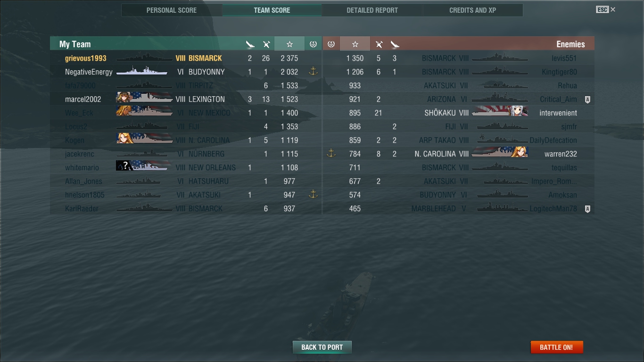Select player grievous1993 in team list
644x362 pixels.
tap(86, 58)
